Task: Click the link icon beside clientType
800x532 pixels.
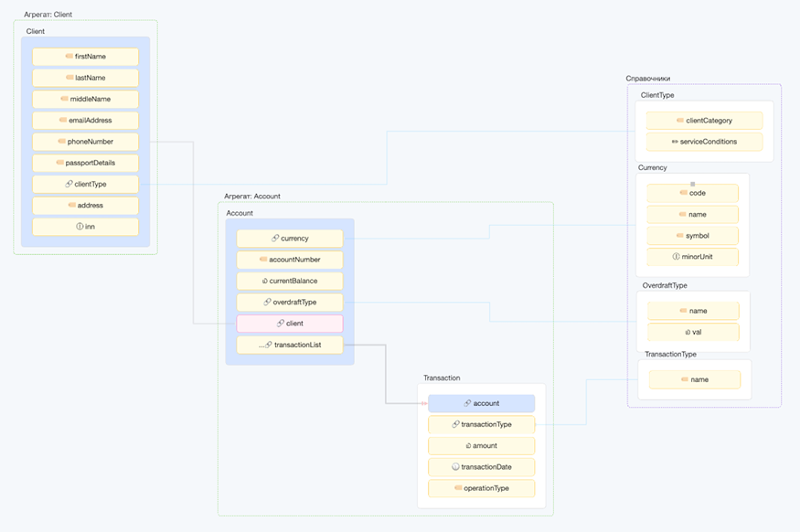Action: (x=69, y=184)
